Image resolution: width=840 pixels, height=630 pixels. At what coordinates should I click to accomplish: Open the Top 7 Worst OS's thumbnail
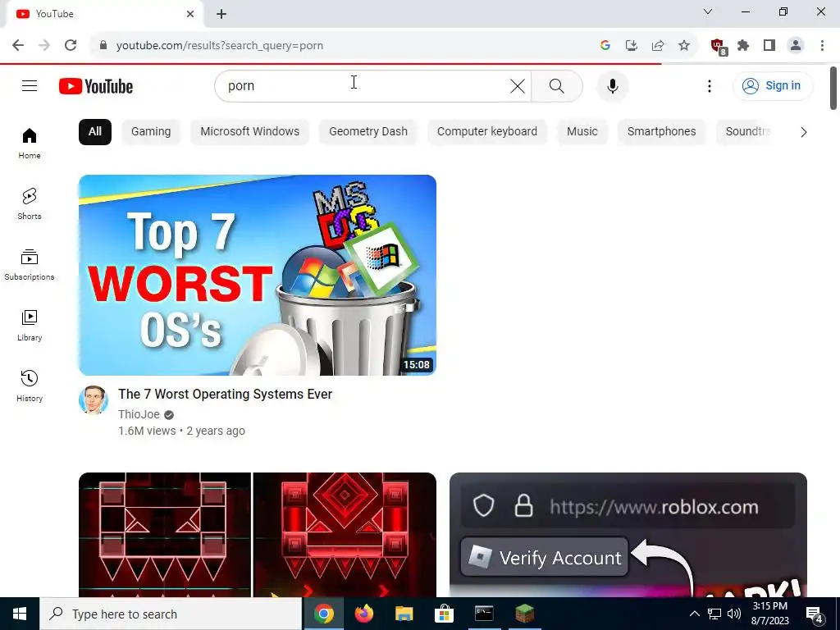click(257, 275)
